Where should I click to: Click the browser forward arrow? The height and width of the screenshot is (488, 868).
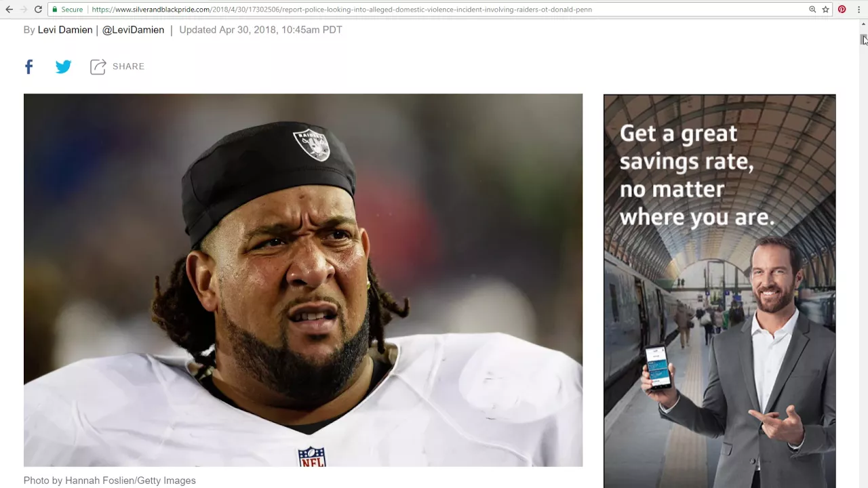pos(23,9)
